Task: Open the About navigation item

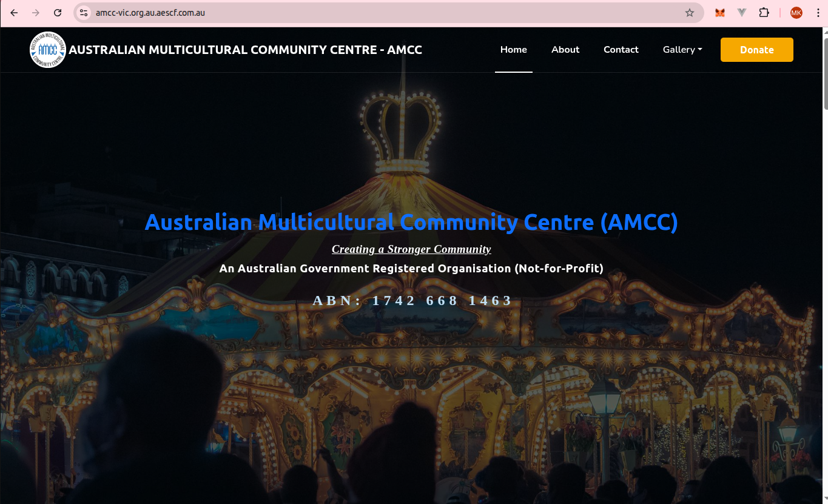Action: click(565, 50)
